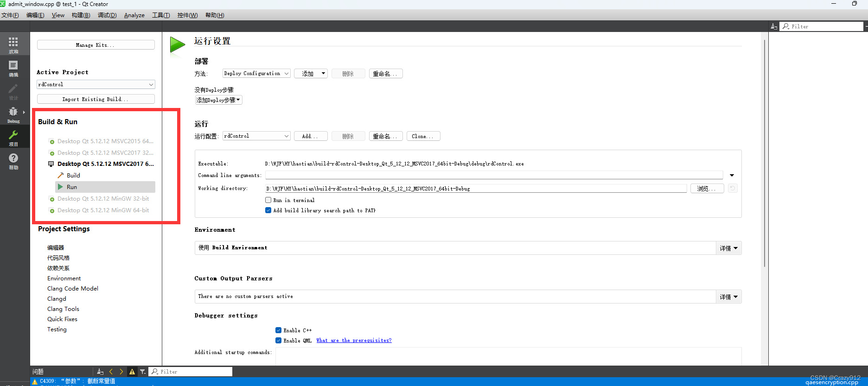
Task: Toggle Enable QML debugger checkbox
Action: click(x=278, y=341)
